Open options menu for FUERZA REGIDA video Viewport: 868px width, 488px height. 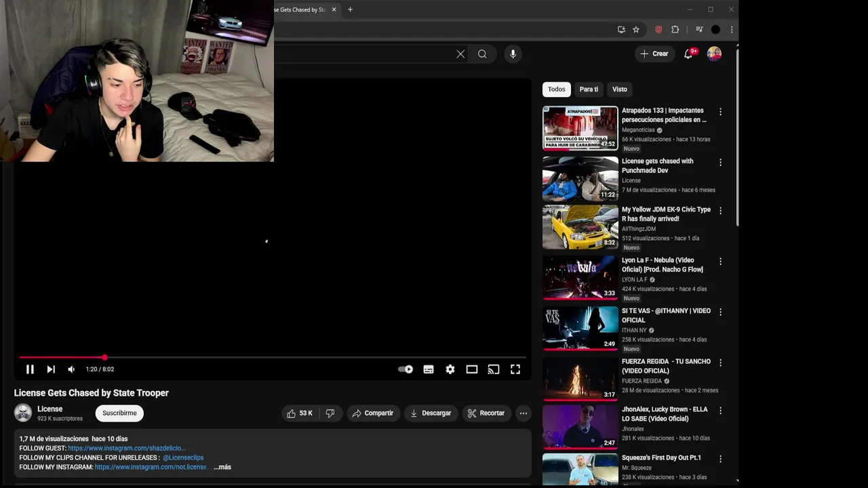(x=720, y=363)
